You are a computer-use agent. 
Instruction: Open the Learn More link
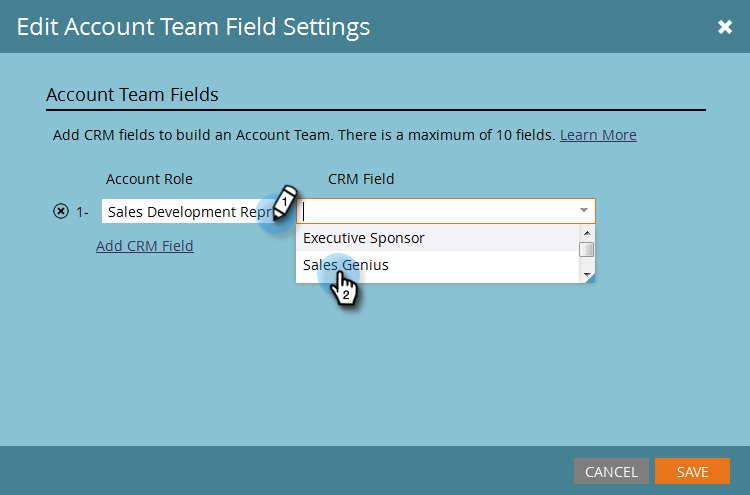click(x=598, y=135)
